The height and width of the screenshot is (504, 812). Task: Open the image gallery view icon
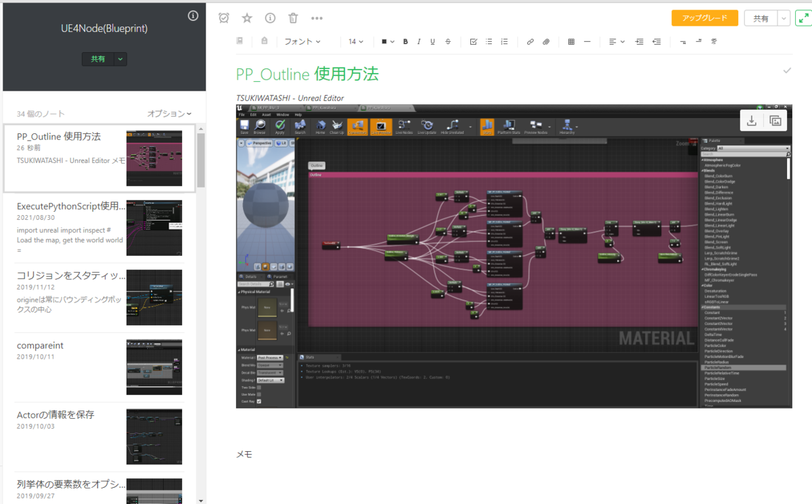click(x=775, y=121)
